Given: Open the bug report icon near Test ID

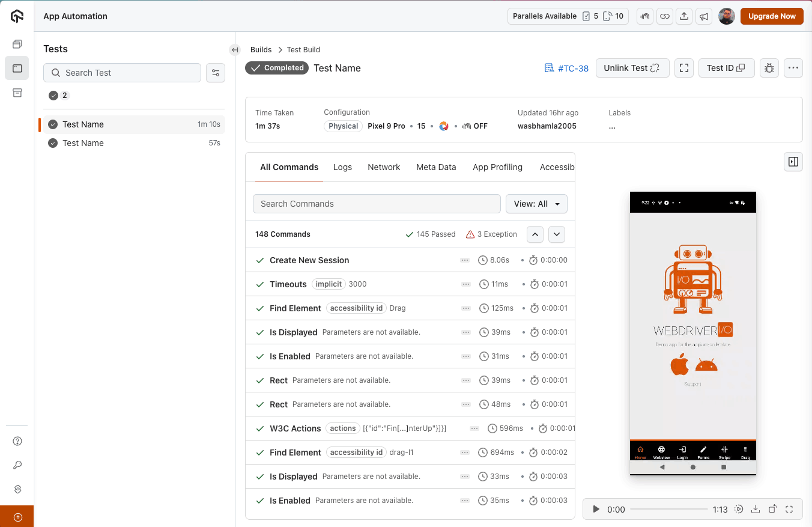Looking at the screenshot, I should pos(769,68).
